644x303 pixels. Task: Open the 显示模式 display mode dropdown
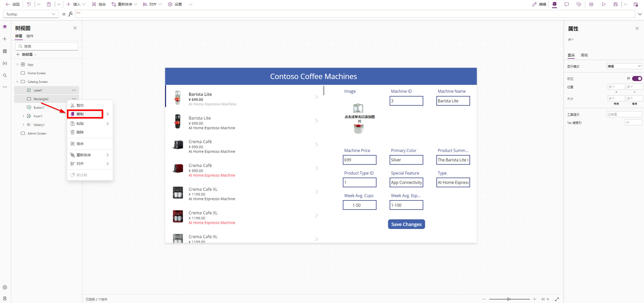[x=624, y=66]
